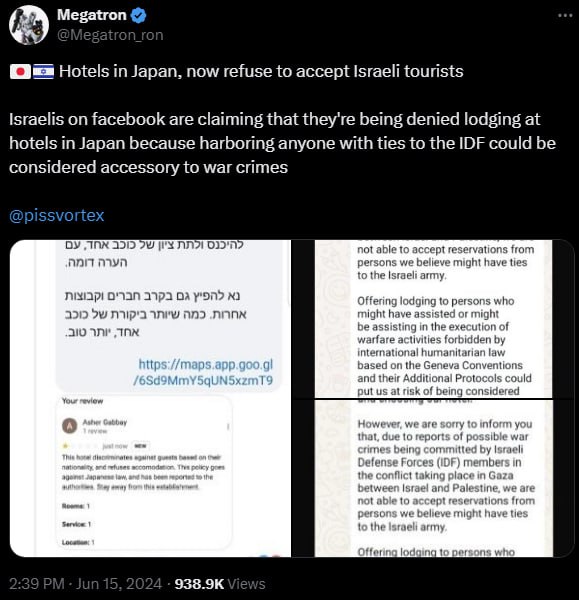Viewport: 579px width, 600px height.
Task: Click Asher Gabbay reviewer avatar in screenshot
Action: tap(70, 426)
